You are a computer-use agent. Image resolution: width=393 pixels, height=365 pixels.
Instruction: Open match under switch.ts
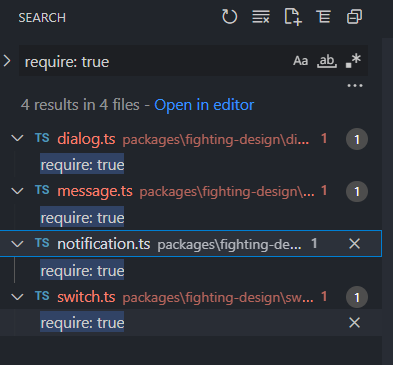click(x=82, y=323)
